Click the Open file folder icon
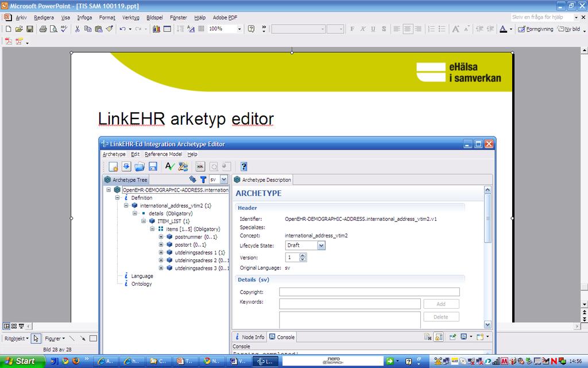 tap(19, 29)
